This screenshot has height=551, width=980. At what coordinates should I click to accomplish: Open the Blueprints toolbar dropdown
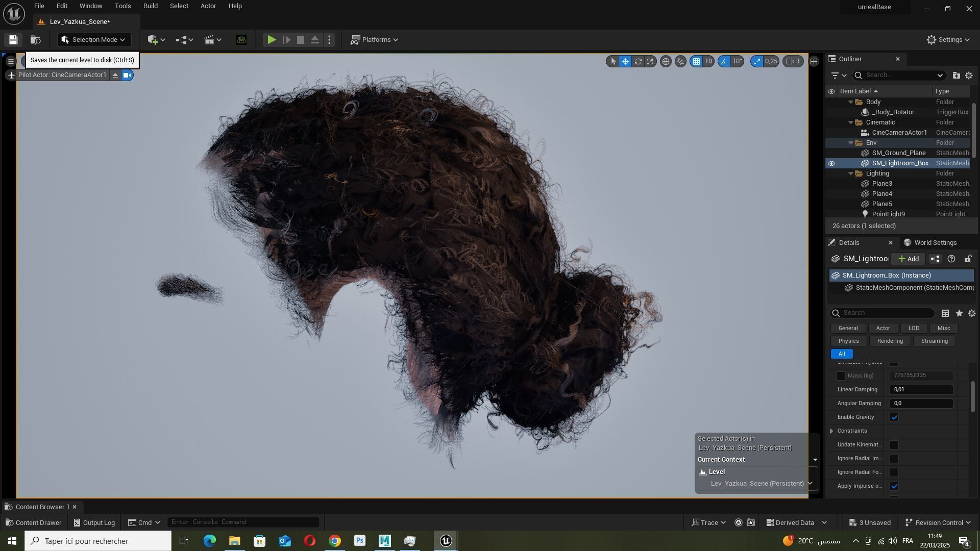(184, 40)
